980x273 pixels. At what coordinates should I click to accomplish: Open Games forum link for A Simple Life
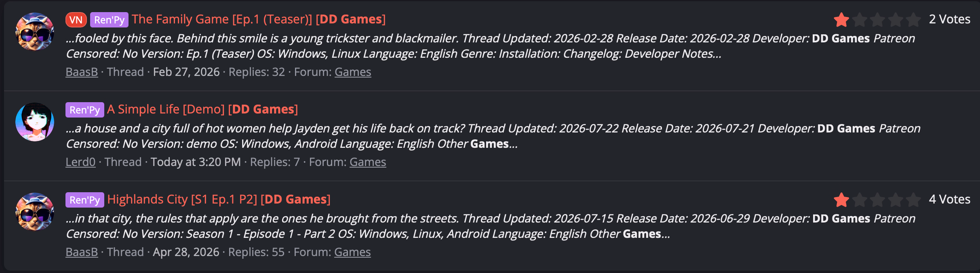coord(368,162)
